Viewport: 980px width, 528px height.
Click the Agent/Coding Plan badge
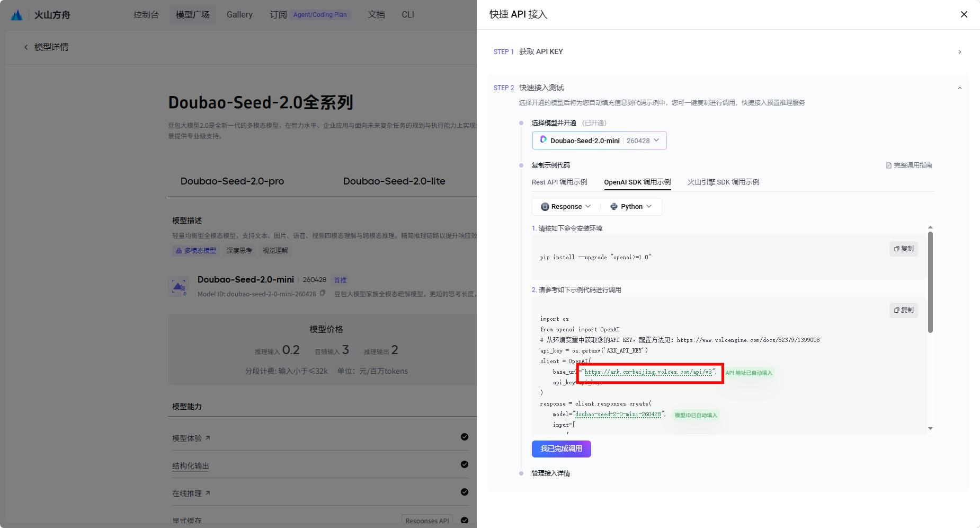pyautogui.click(x=320, y=15)
